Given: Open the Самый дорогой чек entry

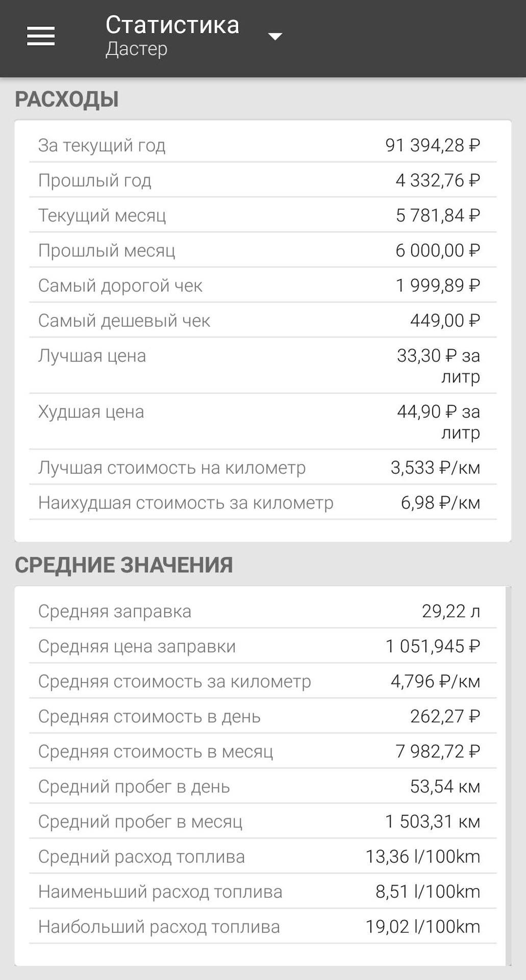Looking at the screenshot, I should click(x=262, y=286).
